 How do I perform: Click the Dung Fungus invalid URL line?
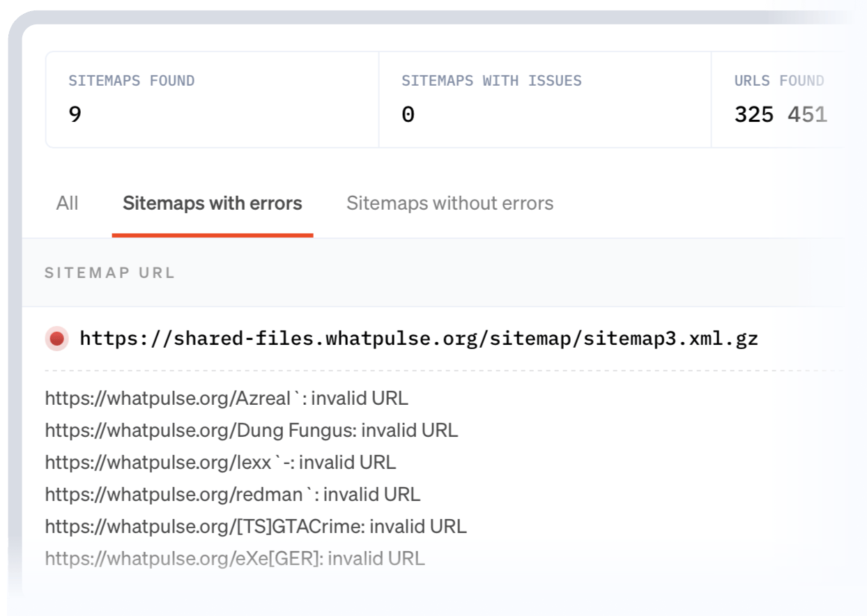251,431
